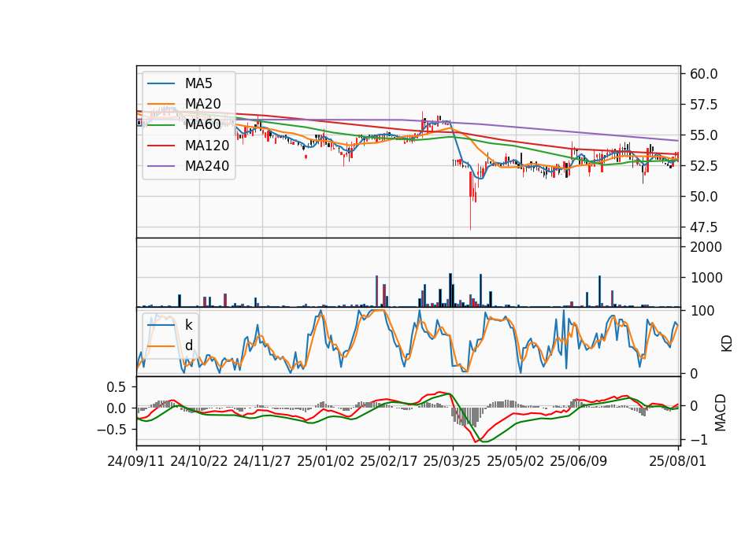Click the 24/10/22 date axis label
This screenshot has width=756, height=543.
coord(199,461)
